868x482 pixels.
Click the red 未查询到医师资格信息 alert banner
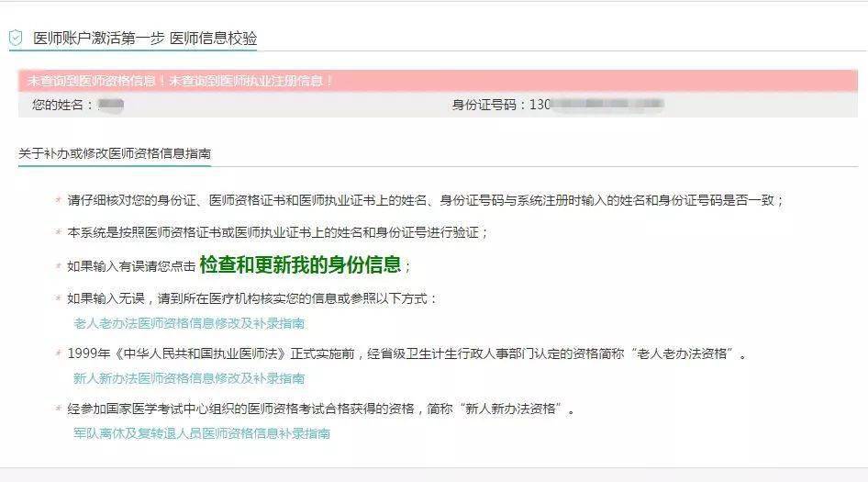coord(438,81)
